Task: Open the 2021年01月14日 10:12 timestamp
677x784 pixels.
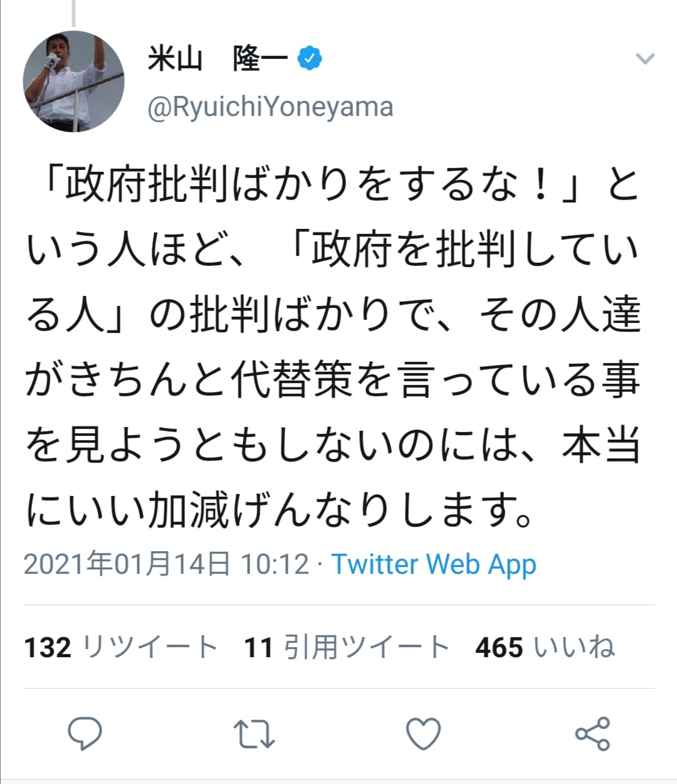Action: pyautogui.click(x=167, y=564)
